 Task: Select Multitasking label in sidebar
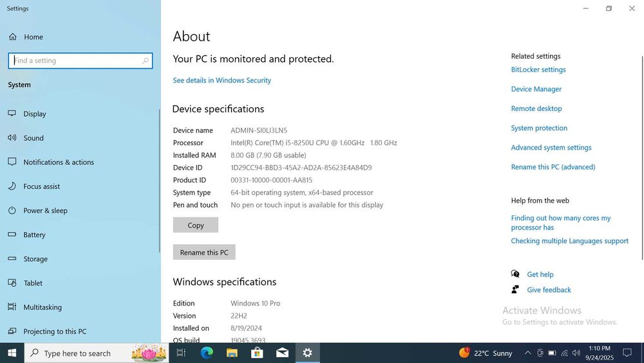pos(43,307)
